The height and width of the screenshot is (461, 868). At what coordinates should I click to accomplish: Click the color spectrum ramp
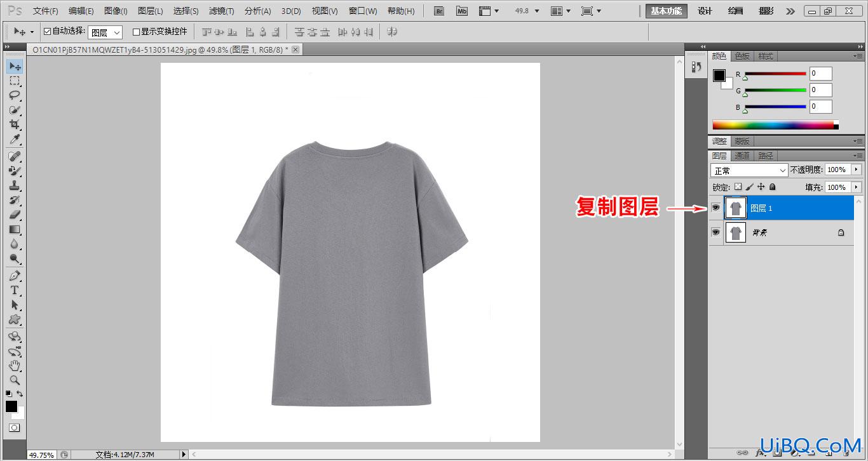coord(775,125)
